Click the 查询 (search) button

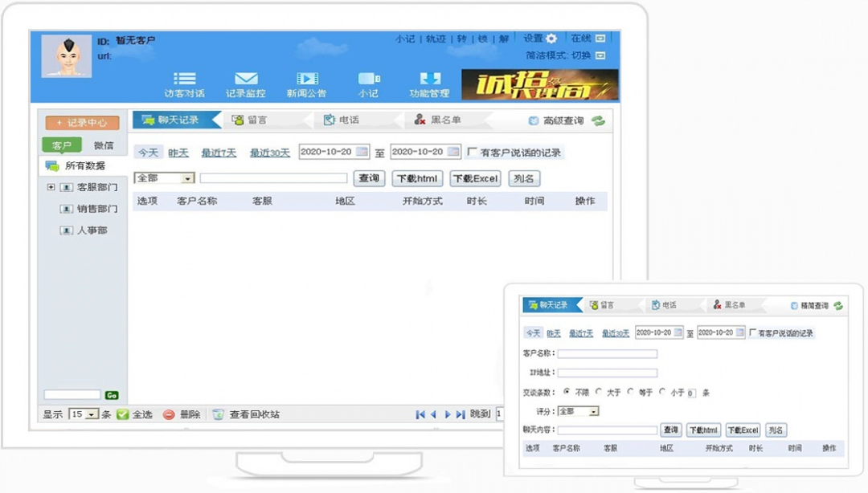(369, 177)
